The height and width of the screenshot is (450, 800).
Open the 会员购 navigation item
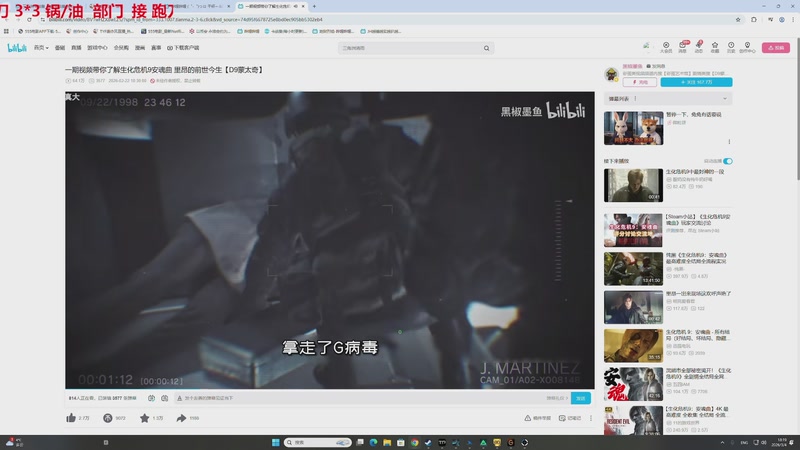pos(121,48)
